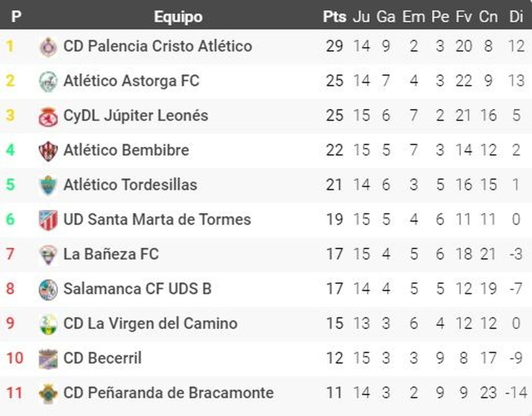This screenshot has height=416, width=532.
Task: Click the CD La Virgen del Camino crest
Action: (48, 324)
